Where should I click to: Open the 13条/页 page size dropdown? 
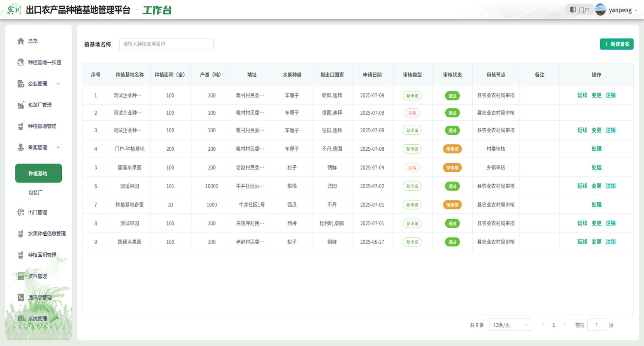tap(510, 325)
